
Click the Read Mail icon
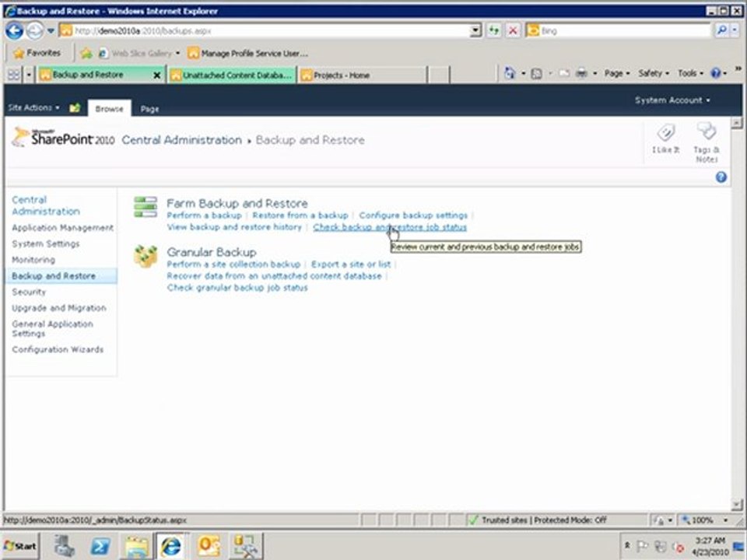coord(564,73)
